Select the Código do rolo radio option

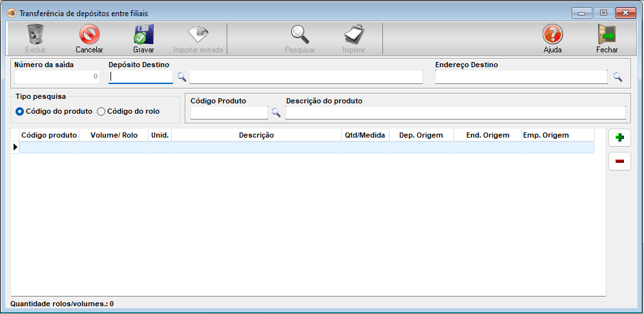tap(101, 111)
